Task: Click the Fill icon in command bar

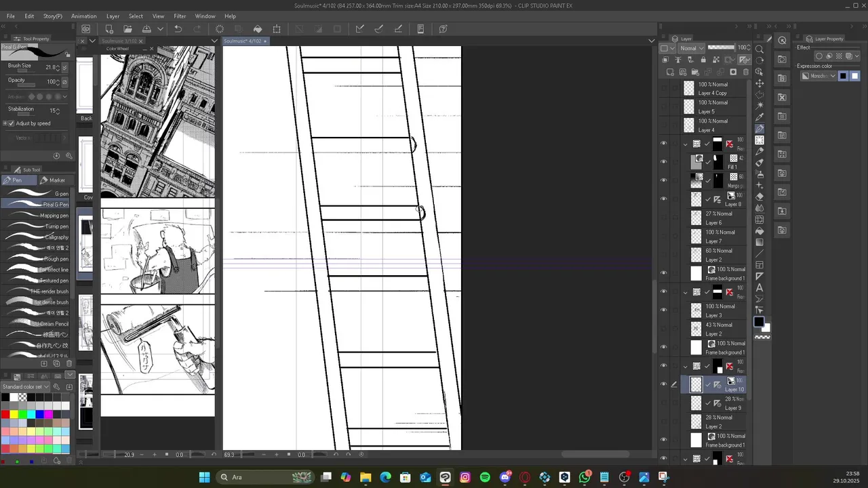Action: pyautogui.click(x=258, y=29)
